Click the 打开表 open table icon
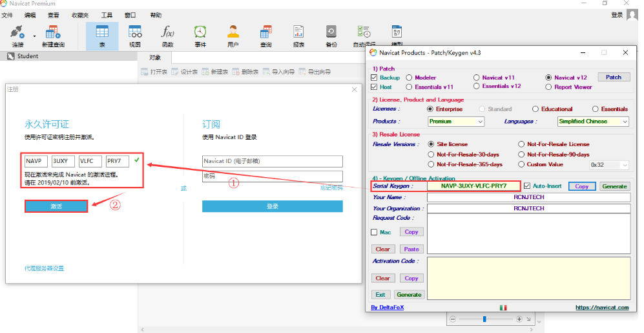The image size is (644, 333). pos(145,72)
